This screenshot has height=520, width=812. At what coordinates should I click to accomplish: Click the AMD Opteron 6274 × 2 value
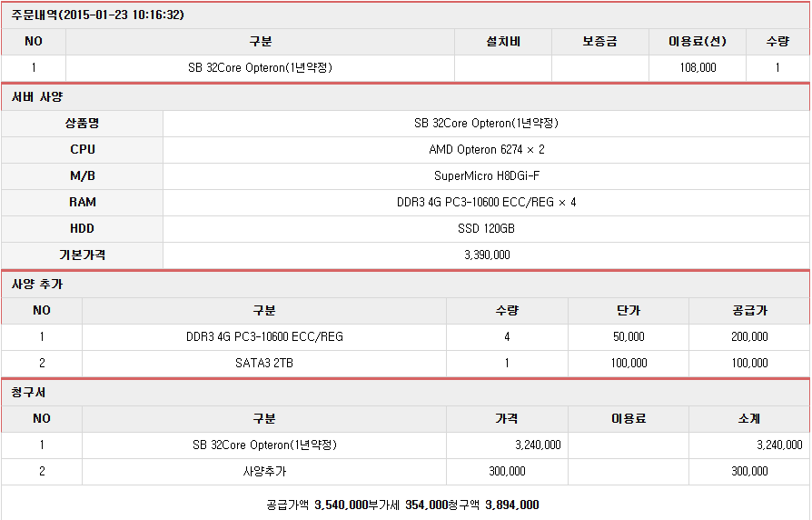coord(486,150)
